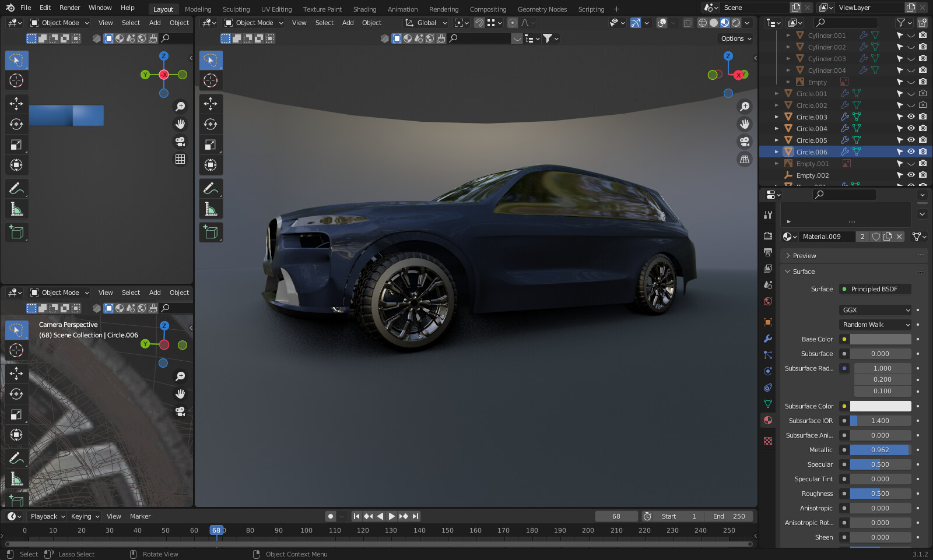This screenshot has height=560, width=933.
Task: Click the fake user shield for Material.009
Action: click(x=876, y=237)
